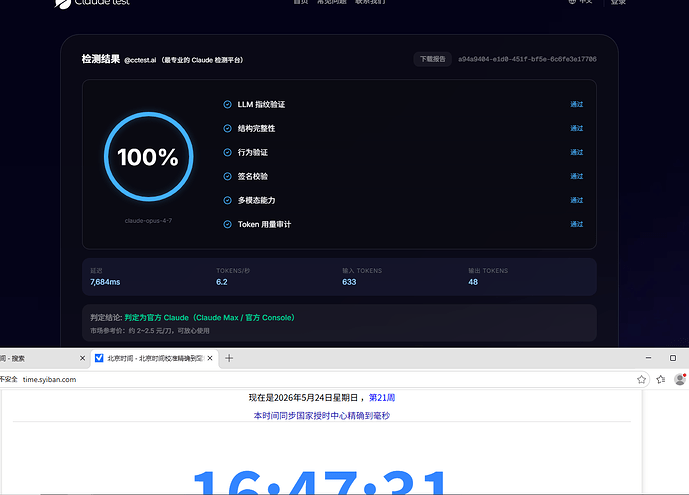Click the blue checkmark favicon on 北京时间 tab
Viewport: 689px width, 495px height.
tap(99, 358)
